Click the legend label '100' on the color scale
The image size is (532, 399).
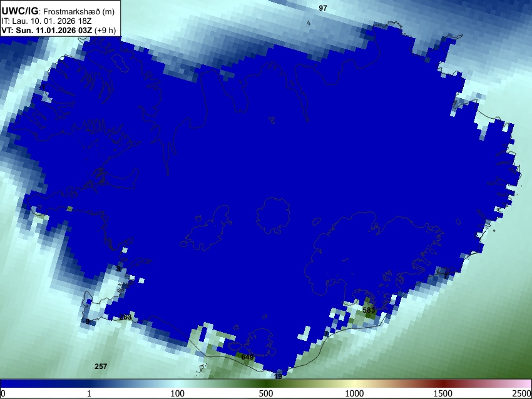tap(177, 393)
